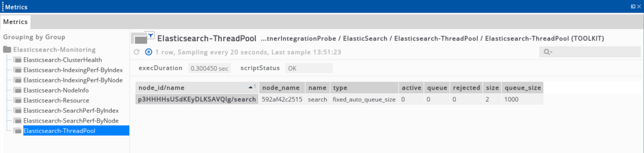The image size is (644, 153).
Task: Select Elasticsearch-IndexingPerf-ByNode in the tree
Action: tap(73, 80)
